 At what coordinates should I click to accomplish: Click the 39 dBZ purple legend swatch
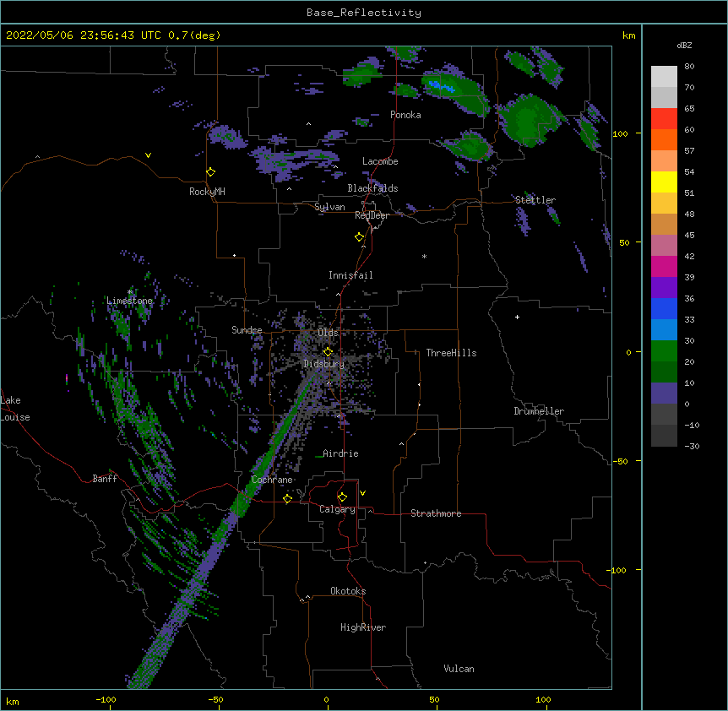pyautogui.click(x=664, y=288)
